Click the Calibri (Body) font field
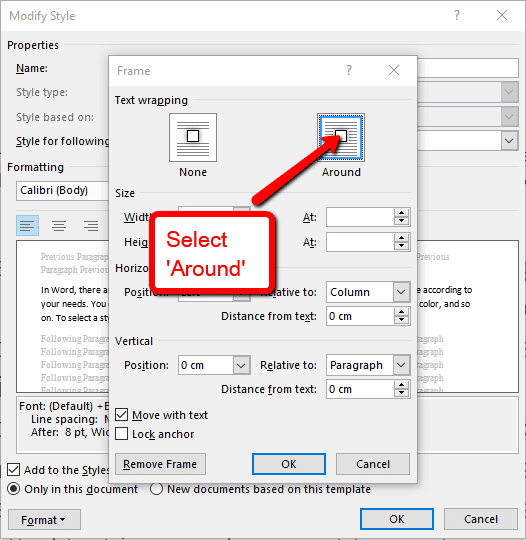The image size is (526, 540). pyautogui.click(x=62, y=190)
